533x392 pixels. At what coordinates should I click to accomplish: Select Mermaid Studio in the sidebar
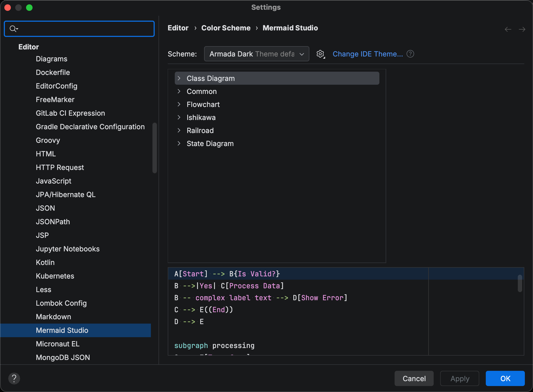coord(75,330)
